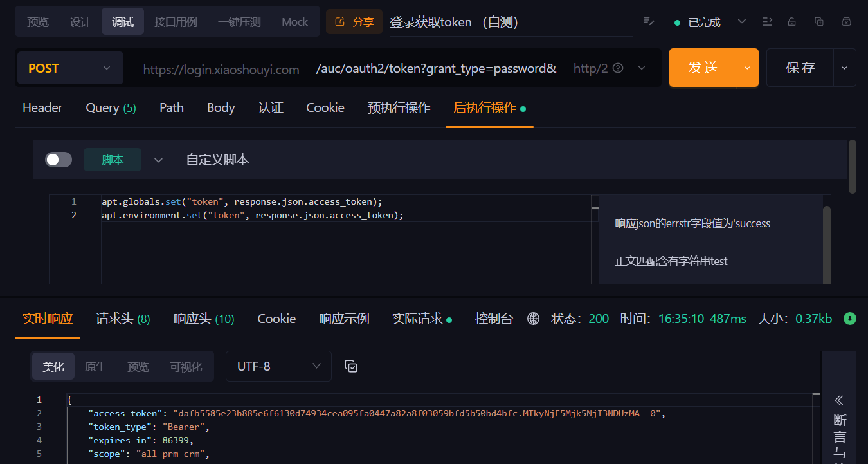Screen dimensions: 868x464
Task: Open the UTF-8 encoding dropdown
Action: 278,366
